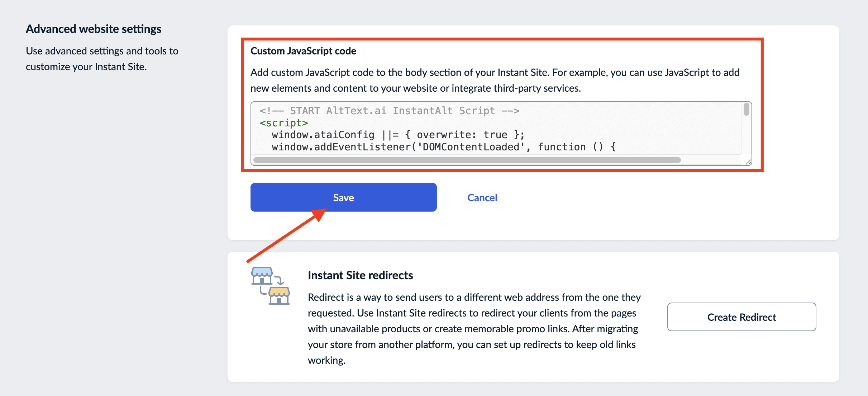
Task: Click the AltText.ai InstantAlt Script comment line
Action: (x=389, y=111)
